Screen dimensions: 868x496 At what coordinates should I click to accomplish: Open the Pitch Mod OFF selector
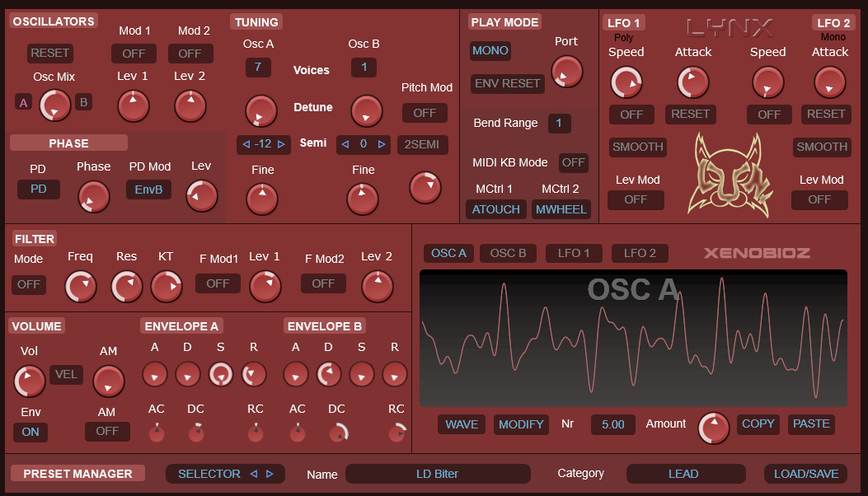[x=425, y=113]
